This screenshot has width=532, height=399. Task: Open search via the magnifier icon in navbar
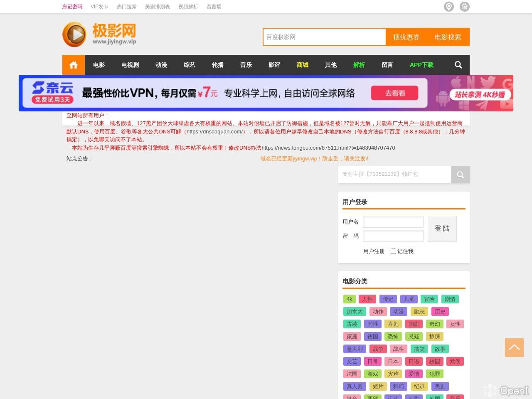tap(458, 65)
